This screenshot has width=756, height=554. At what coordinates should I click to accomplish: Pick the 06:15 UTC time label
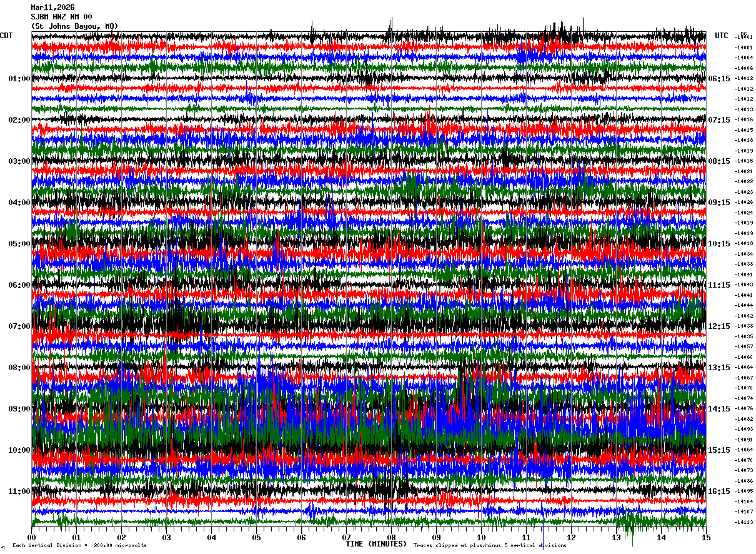pos(719,79)
